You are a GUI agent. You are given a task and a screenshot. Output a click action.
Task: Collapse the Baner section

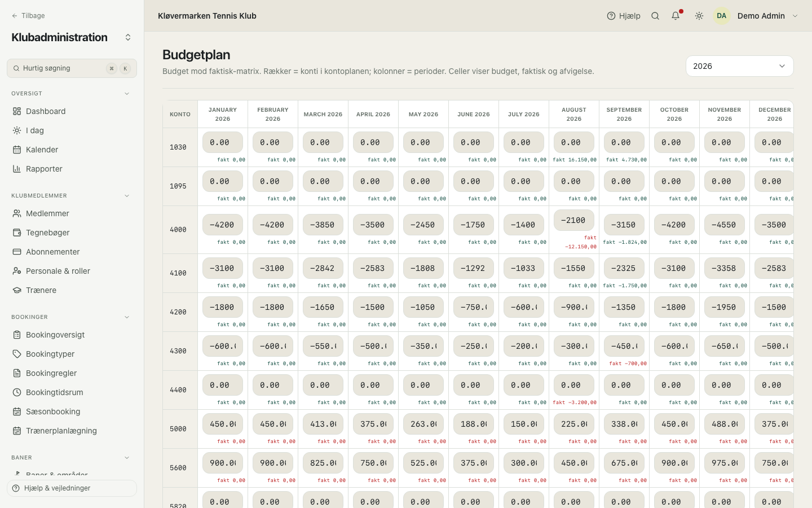127,458
